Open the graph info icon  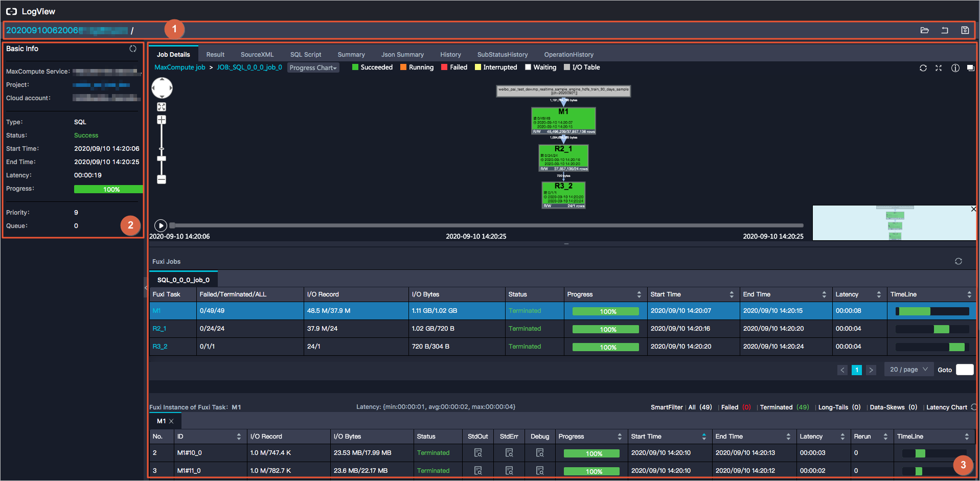955,68
